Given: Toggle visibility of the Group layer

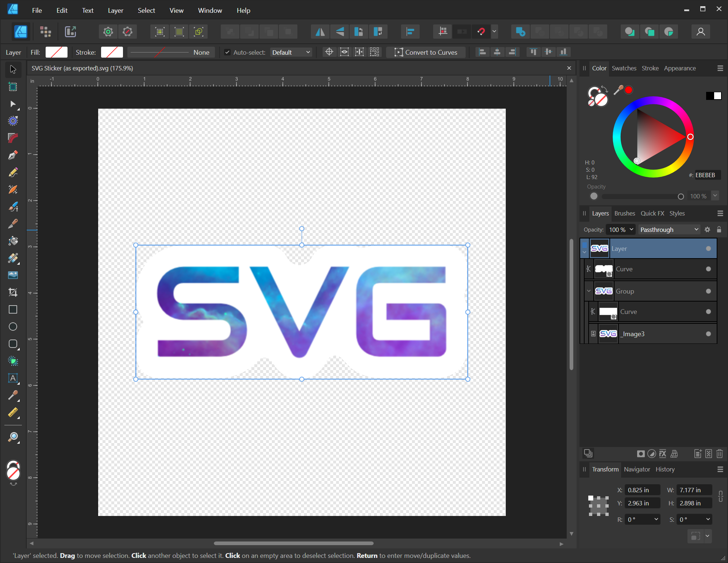Looking at the screenshot, I should 708,291.
